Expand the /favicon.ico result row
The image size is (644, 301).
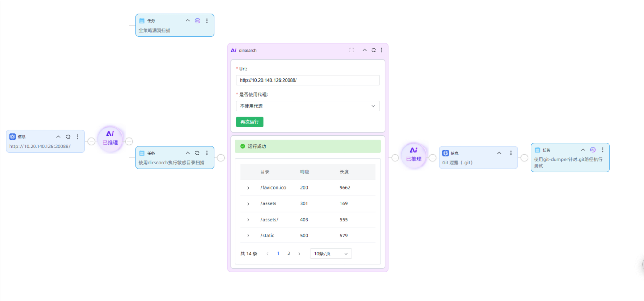[x=248, y=188]
